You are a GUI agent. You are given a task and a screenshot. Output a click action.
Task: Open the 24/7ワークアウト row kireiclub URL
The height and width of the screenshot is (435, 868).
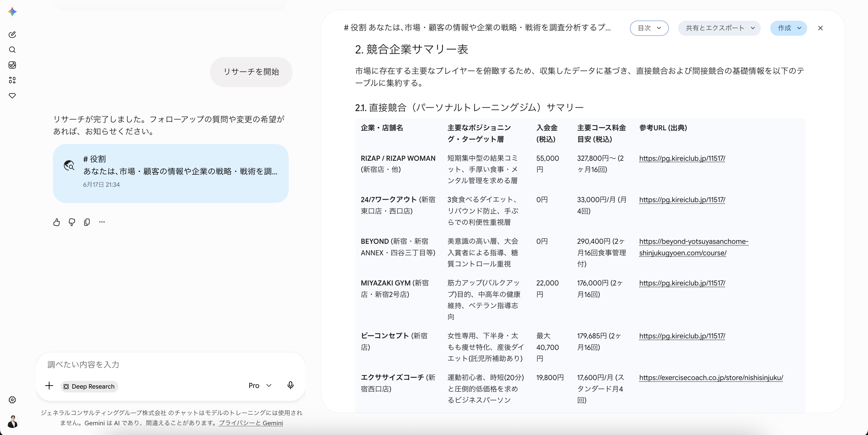point(682,200)
